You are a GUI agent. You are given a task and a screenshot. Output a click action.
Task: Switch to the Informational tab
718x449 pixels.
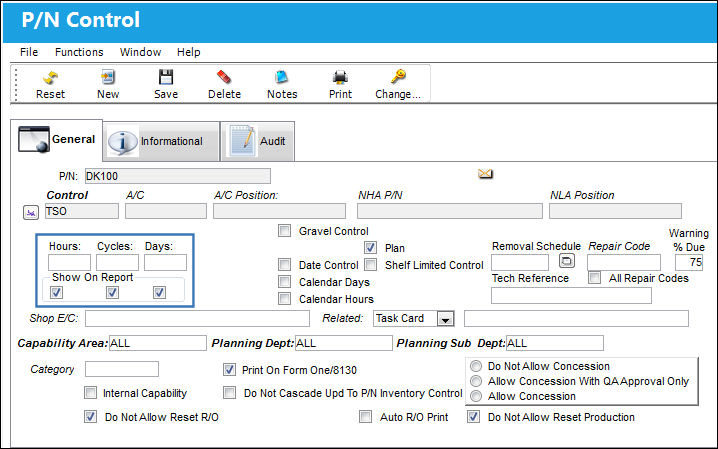162,141
